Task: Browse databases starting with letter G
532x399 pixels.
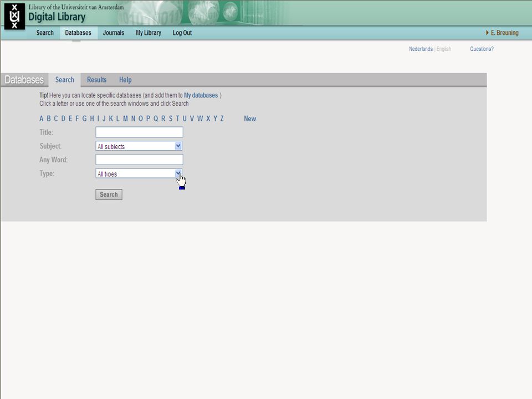Action: tap(84, 119)
